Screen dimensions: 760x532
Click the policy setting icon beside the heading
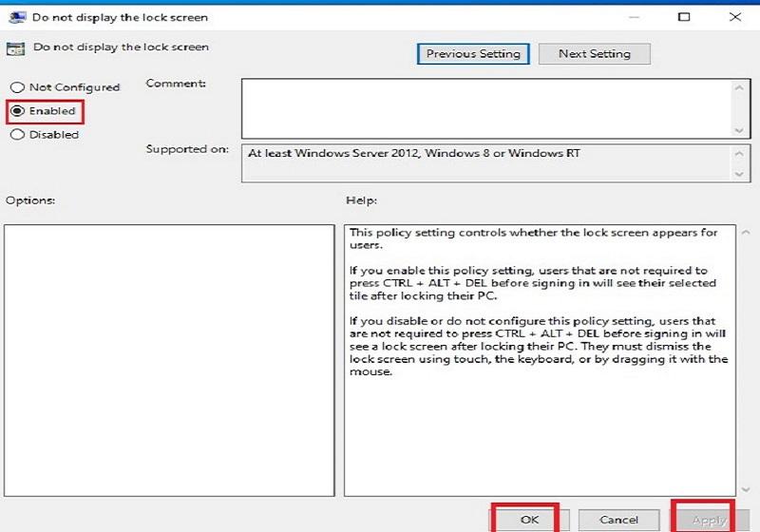click(16, 47)
